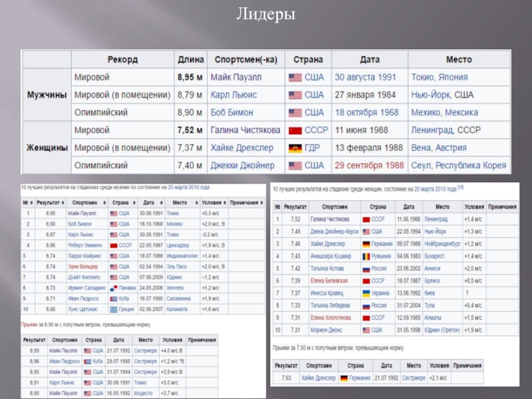Open the Инесса Кравец link

point(327,293)
